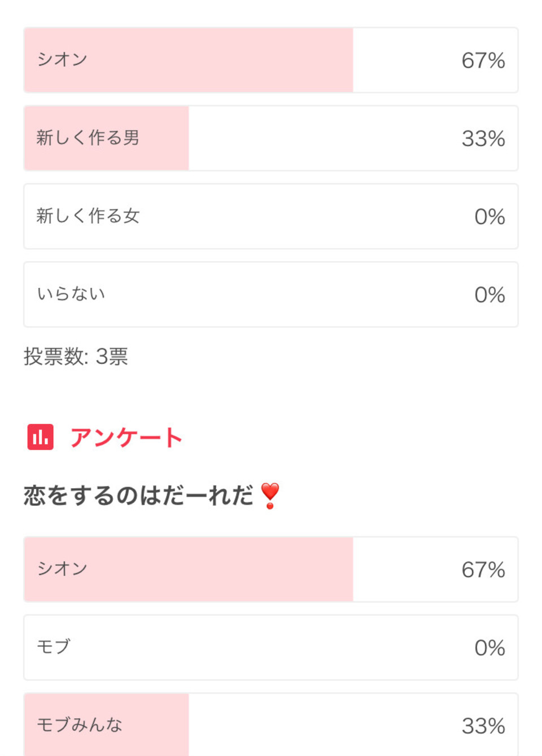Select シオン in the top poll

(x=271, y=60)
